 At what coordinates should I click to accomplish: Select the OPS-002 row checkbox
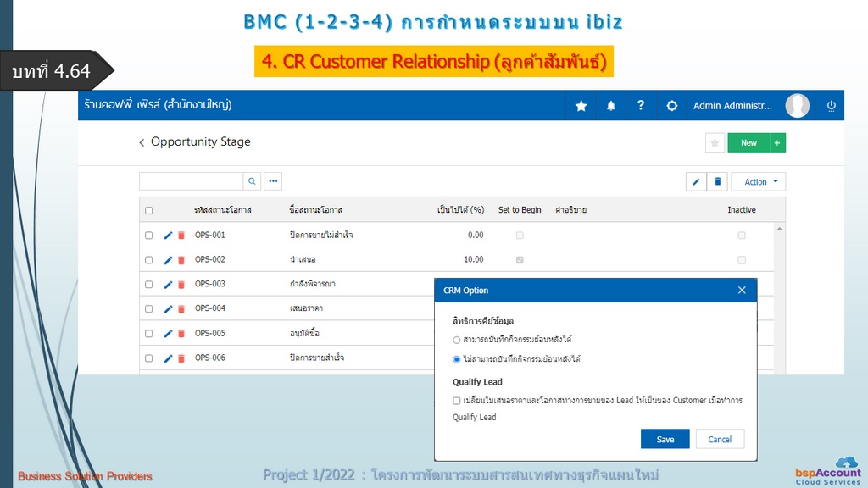coord(149,260)
